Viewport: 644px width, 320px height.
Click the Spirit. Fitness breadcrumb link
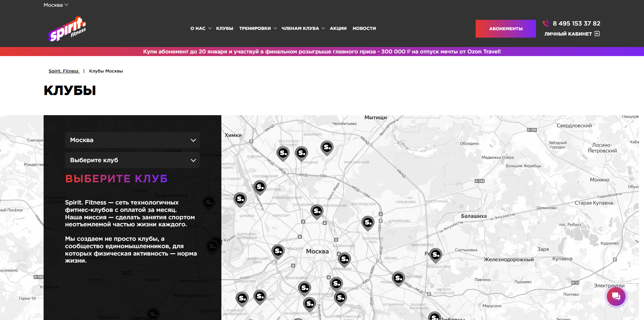pos(64,71)
